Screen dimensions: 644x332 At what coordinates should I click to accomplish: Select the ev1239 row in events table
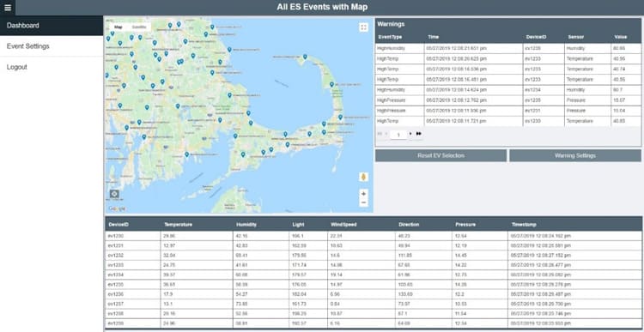(x=374, y=323)
